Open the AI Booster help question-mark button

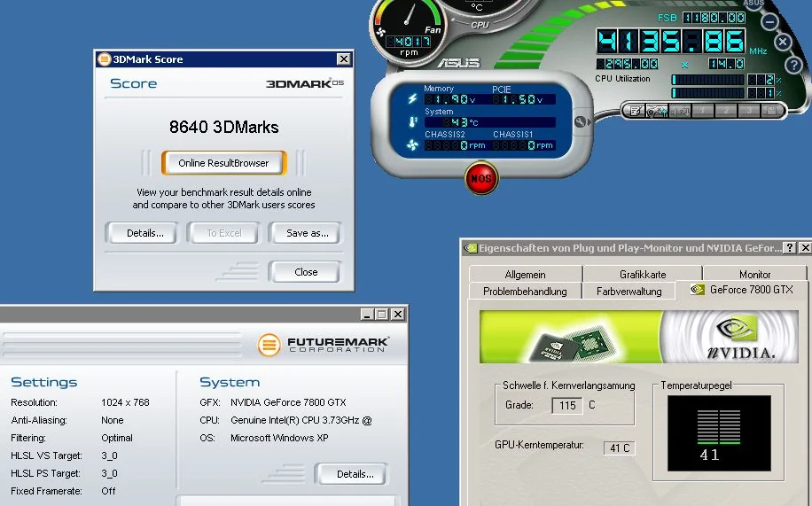792,65
